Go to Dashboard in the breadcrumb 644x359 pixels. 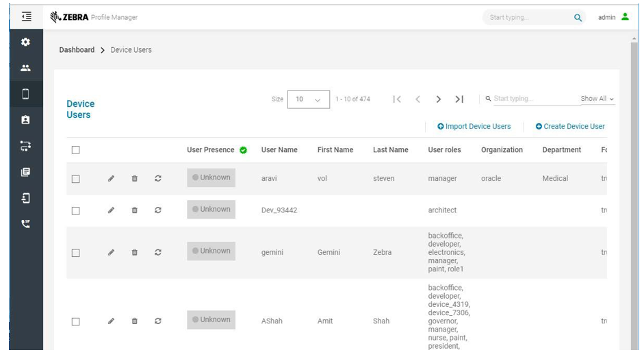pos(77,50)
